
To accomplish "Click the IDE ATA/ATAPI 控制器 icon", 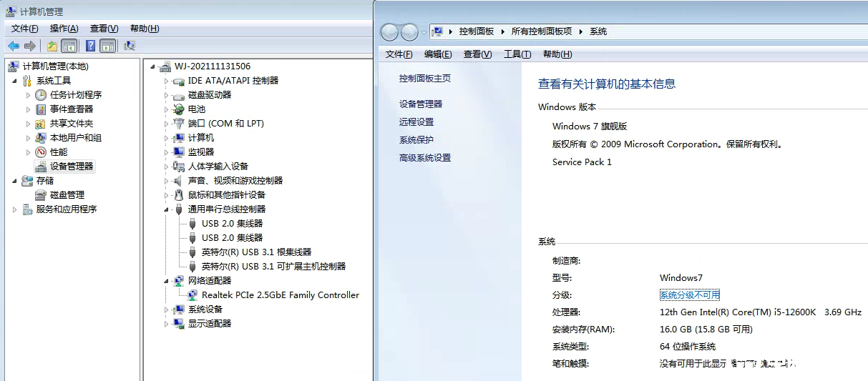I will coord(179,81).
